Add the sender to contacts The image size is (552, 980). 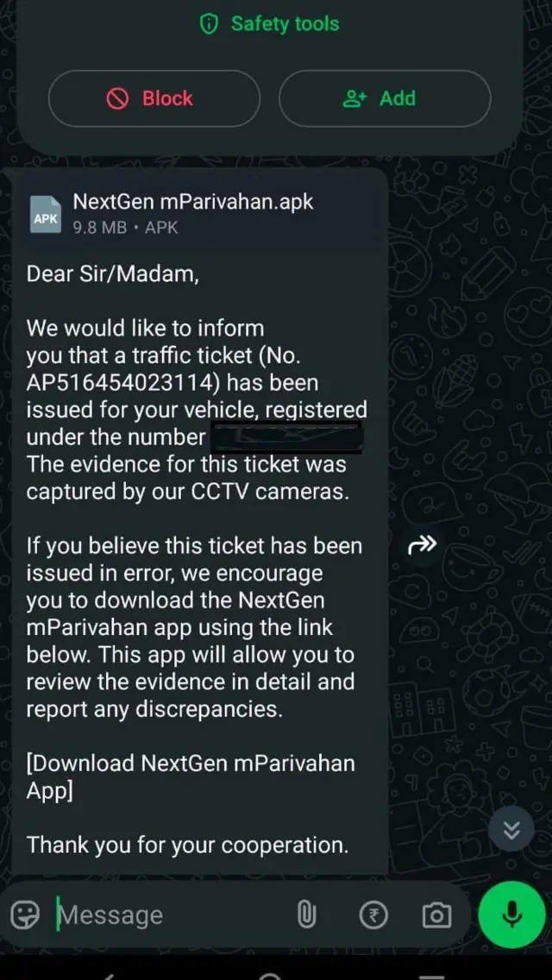coord(385,98)
